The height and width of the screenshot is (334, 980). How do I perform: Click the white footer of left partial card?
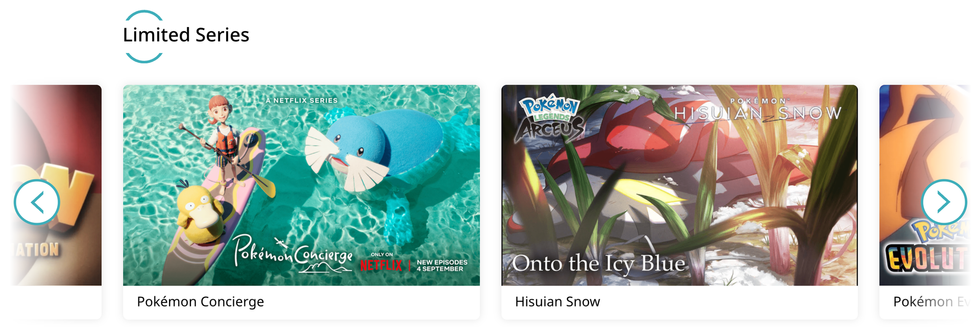coord(56,302)
